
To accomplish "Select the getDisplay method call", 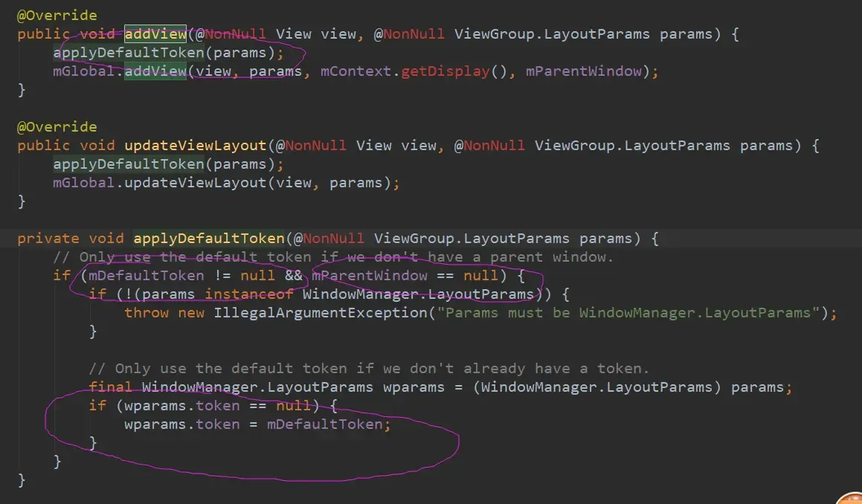I will click(x=446, y=71).
